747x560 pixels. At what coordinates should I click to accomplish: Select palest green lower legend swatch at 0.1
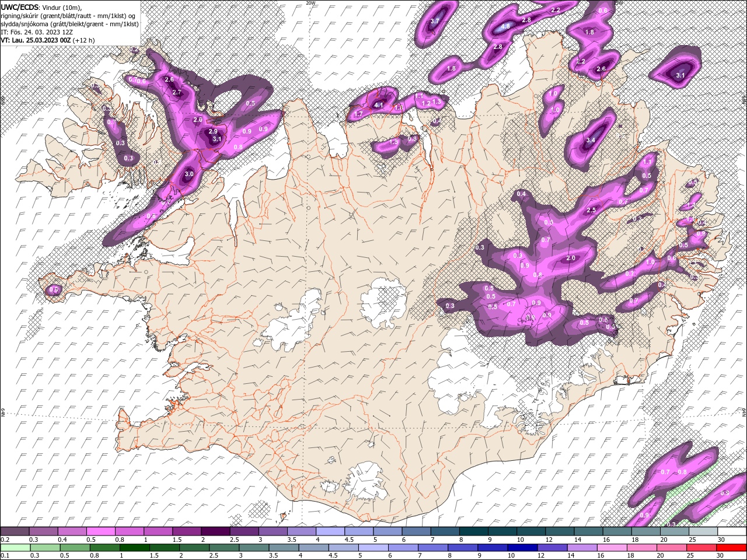[15, 548]
